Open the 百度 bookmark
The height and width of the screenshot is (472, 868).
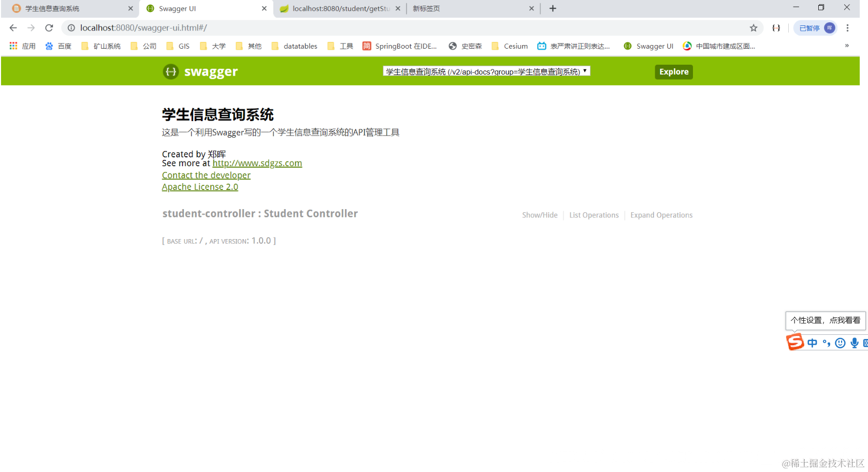click(x=58, y=46)
